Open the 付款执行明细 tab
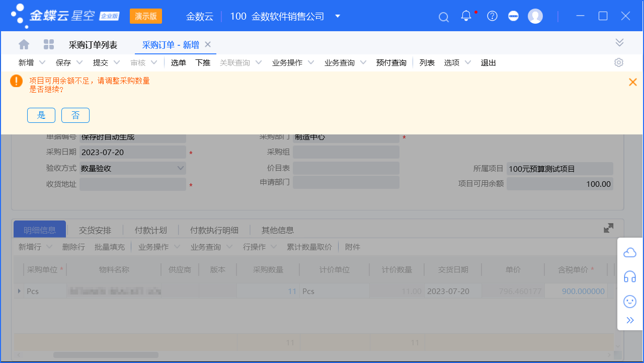This screenshot has width=644, height=363. tap(214, 230)
